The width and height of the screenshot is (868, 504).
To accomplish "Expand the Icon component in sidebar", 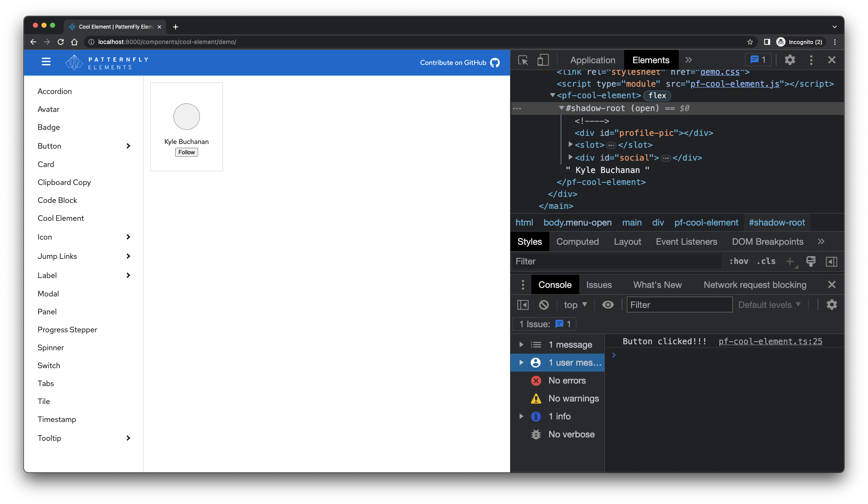I will point(129,237).
